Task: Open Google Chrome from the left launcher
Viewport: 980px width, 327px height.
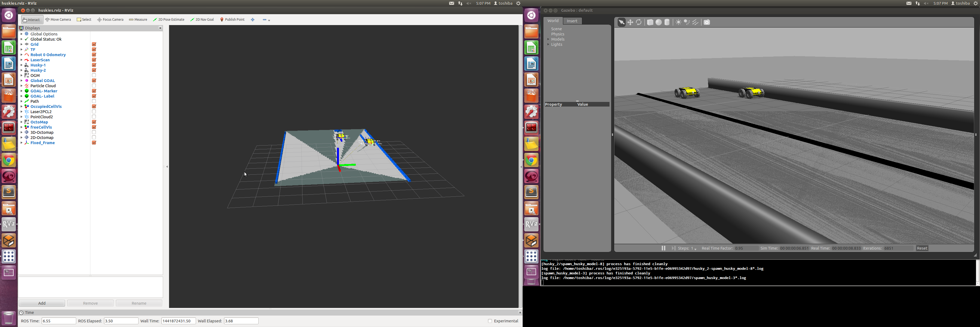Action: 9,160
